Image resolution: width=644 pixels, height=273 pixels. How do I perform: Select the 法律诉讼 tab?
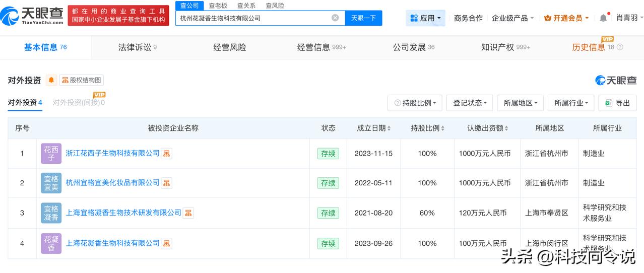pyautogui.click(x=137, y=47)
